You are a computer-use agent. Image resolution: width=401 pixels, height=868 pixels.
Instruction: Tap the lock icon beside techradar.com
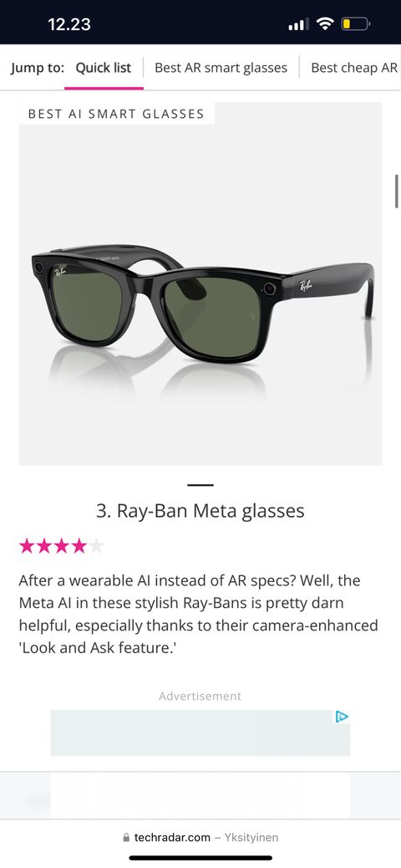pyautogui.click(x=127, y=838)
